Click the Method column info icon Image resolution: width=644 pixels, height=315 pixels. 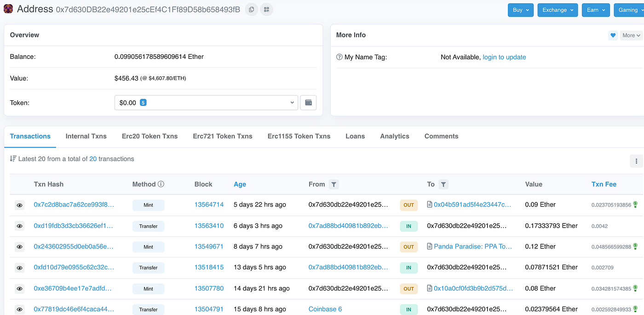tap(161, 184)
